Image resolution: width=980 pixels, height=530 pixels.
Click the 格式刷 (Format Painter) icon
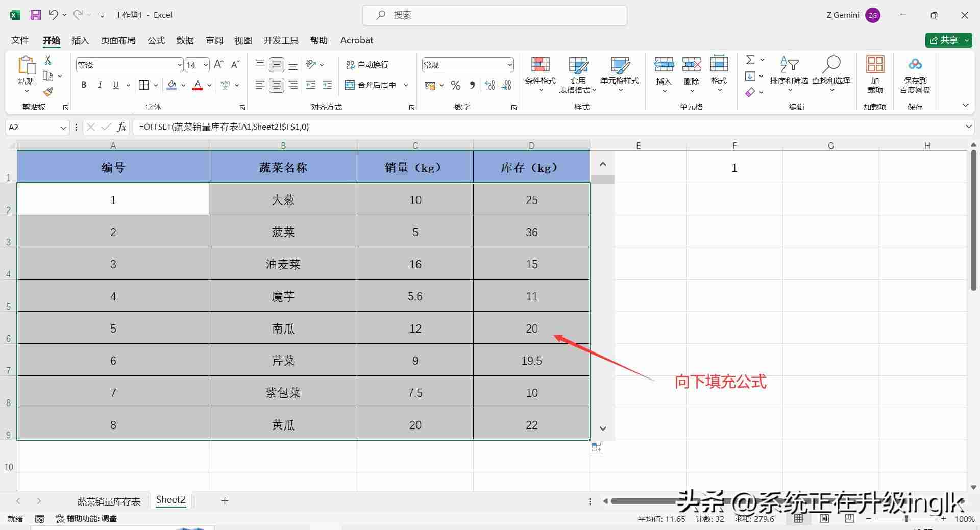[x=48, y=92]
